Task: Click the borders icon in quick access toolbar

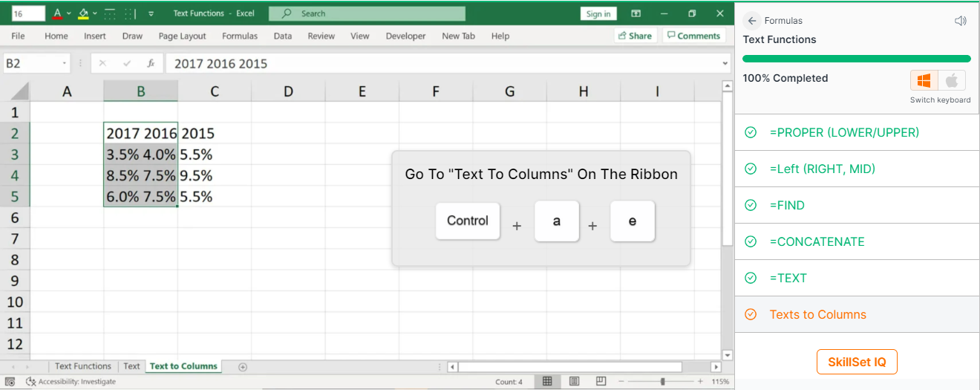Action: [110, 13]
